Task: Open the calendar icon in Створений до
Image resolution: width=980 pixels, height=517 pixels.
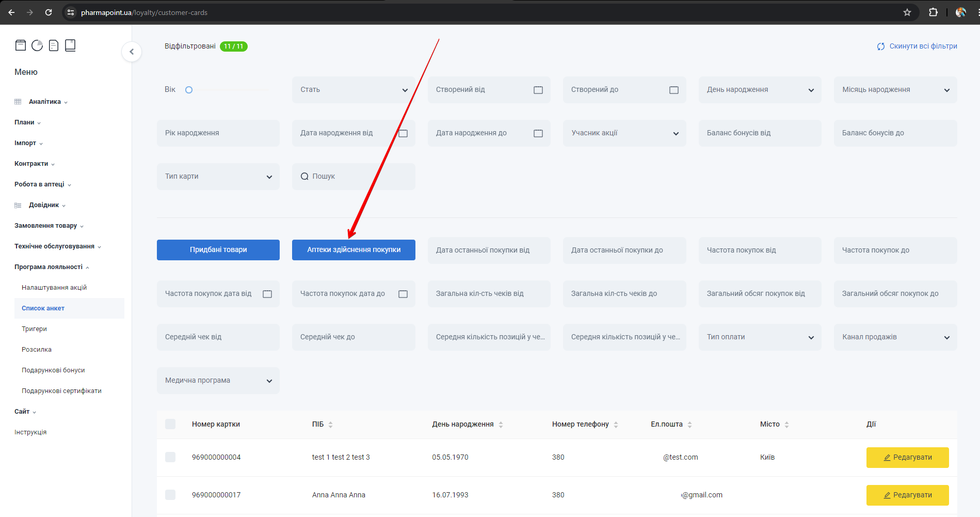Action: pyautogui.click(x=673, y=90)
